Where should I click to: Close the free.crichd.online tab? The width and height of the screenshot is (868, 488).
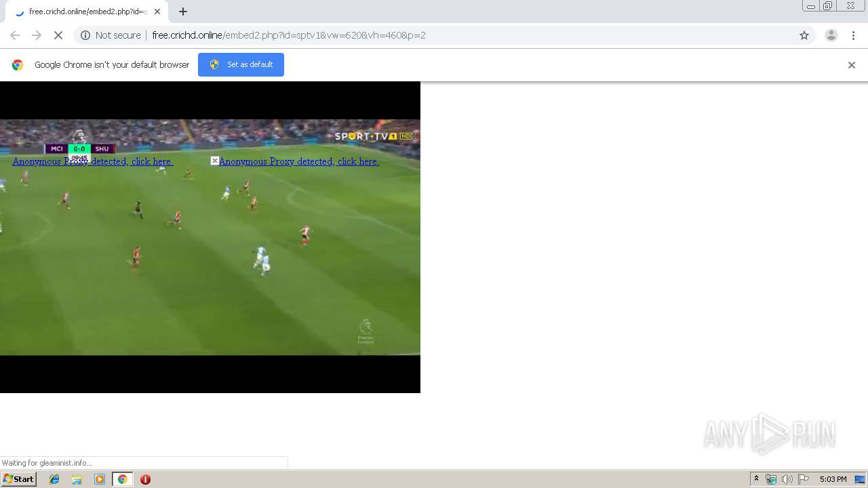coord(157,12)
